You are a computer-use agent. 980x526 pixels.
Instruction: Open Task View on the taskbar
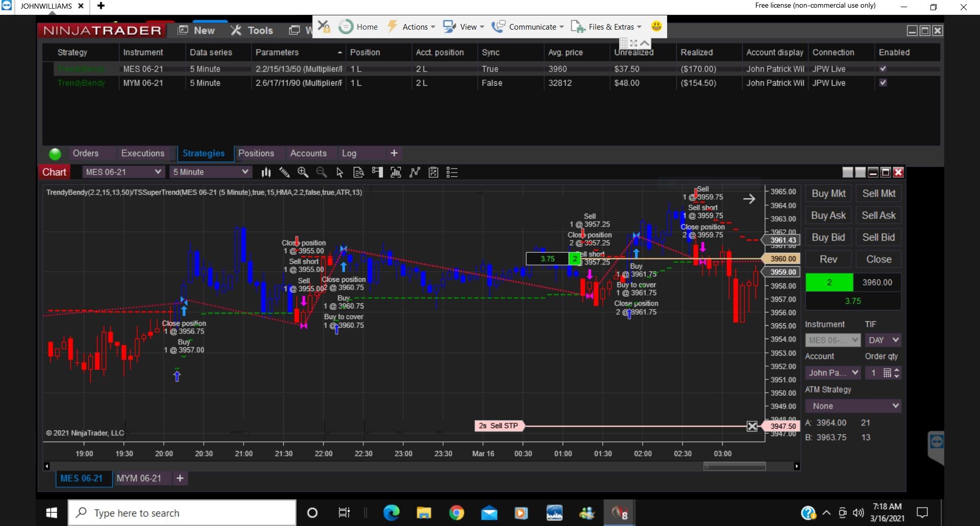[x=344, y=513]
